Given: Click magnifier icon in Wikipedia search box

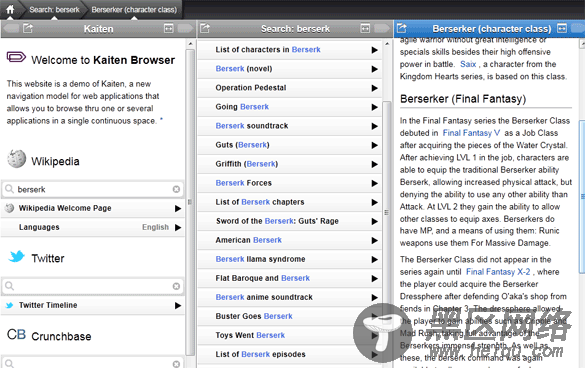Looking at the screenshot, I should pos(9,189).
